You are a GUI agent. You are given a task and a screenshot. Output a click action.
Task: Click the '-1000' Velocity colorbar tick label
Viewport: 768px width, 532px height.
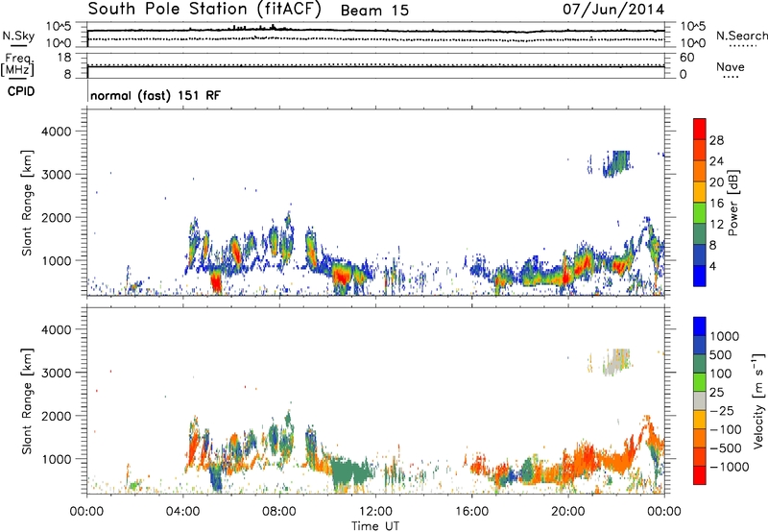730,467
